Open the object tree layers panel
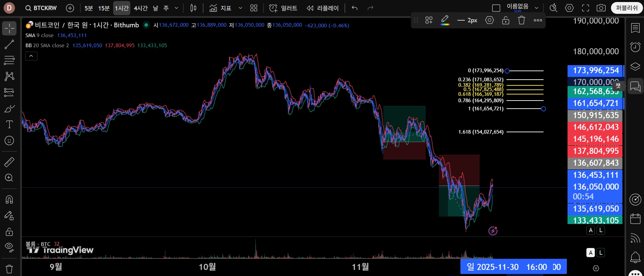Screen dimensions: 644x276 tap(635, 66)
